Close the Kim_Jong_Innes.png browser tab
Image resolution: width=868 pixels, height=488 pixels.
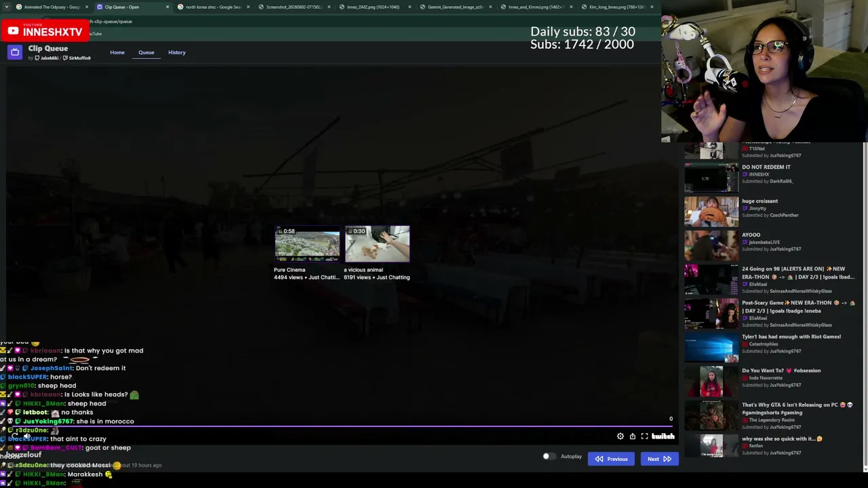pyautogui.click(x=652, y=7)
